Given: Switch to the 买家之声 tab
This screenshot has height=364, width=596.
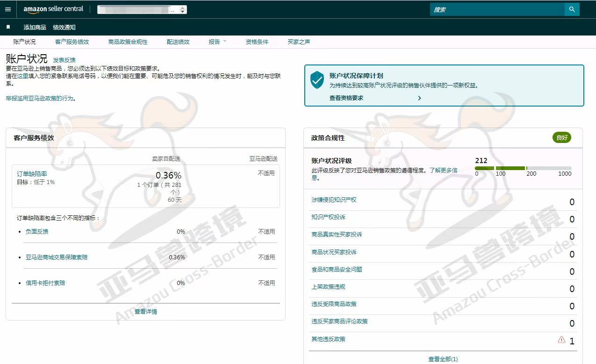Looking at the screenshot, I should [x=299, y=42].
